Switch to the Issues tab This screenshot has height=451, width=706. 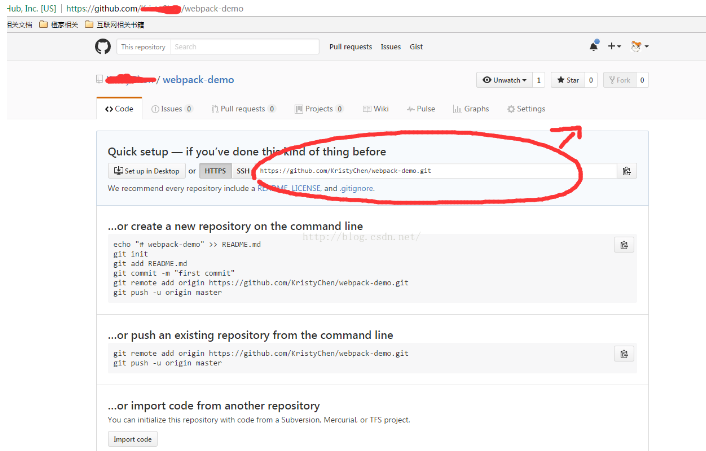point(172,109)
